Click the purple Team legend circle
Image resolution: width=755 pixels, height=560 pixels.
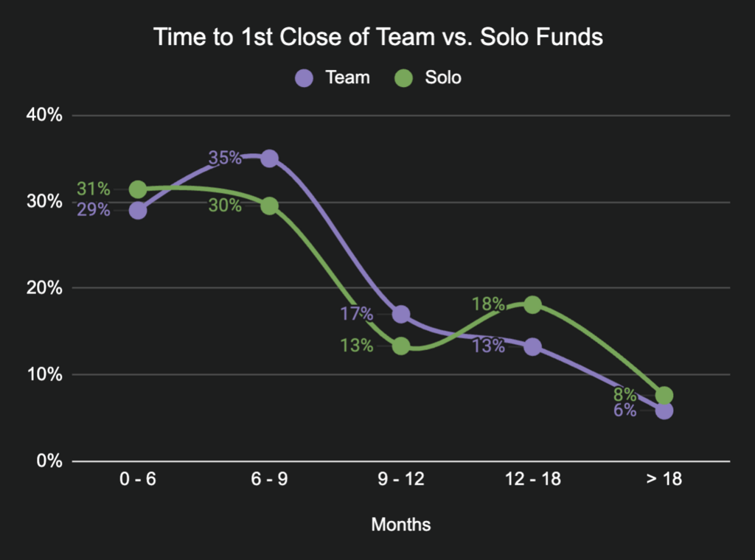coord(305,77)
